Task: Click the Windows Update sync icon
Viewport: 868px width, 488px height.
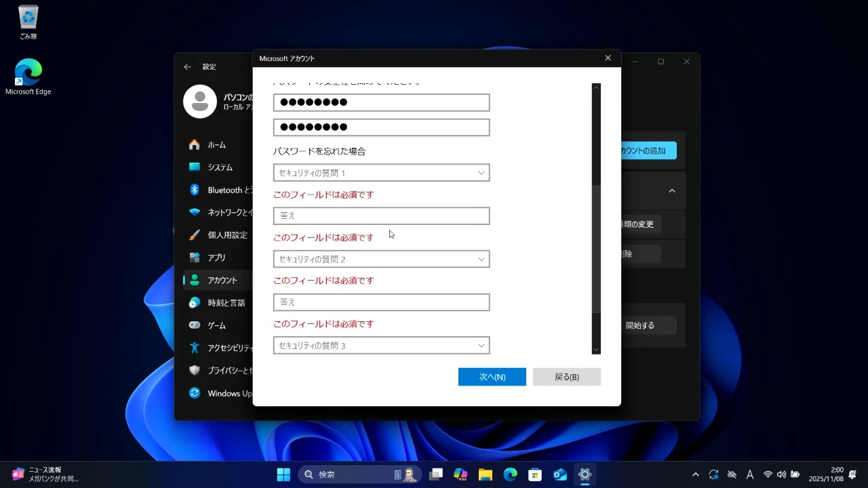Action: [x=195, y=393]
